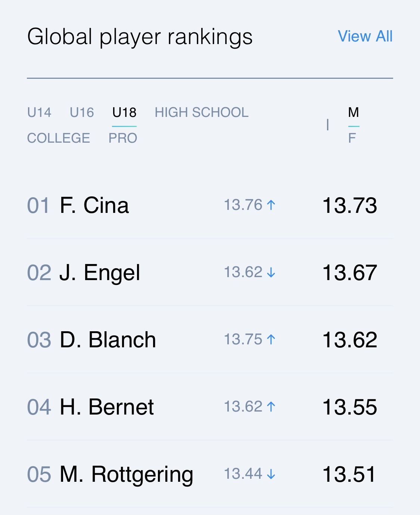Open the View All rankings link
This screenshot has height=515, width=420.
coord(365,37)
